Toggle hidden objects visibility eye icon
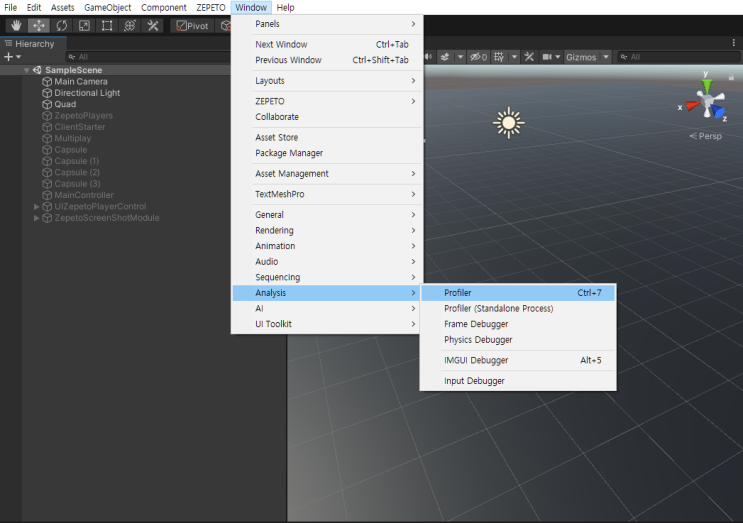743x523 pixels. tap(478, 57)
